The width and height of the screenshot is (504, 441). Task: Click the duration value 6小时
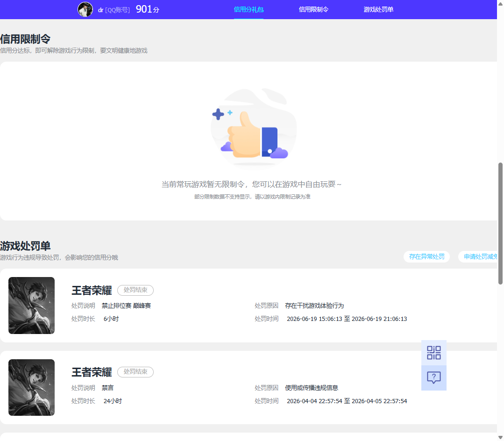click(x=111, y=319)
